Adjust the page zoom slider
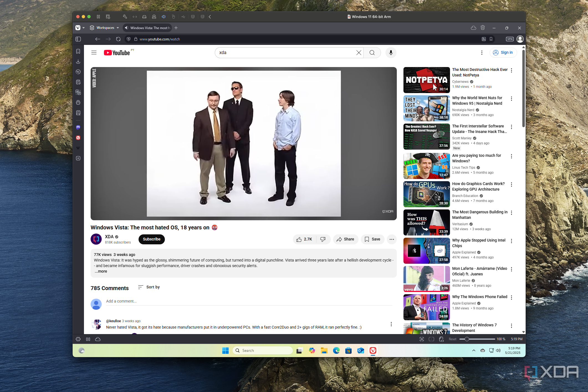This screenshot has height=392, width=588. 477,339
